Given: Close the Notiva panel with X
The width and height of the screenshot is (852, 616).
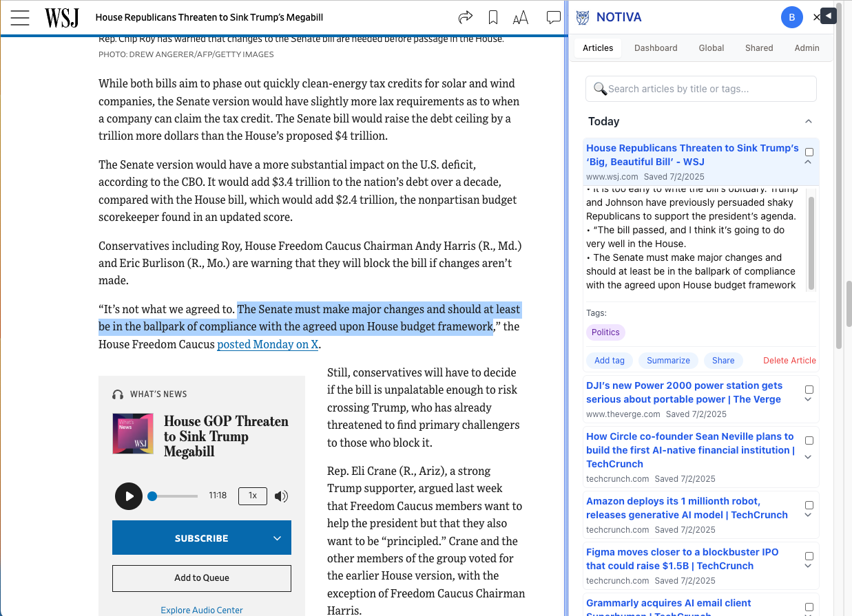Looking at the screenshot, I should 816,17.
